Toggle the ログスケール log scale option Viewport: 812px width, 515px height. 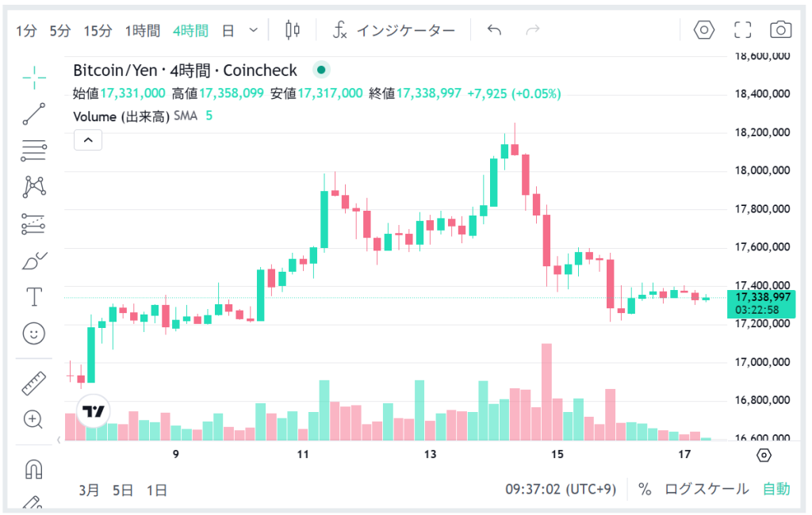tap(707, 489)
